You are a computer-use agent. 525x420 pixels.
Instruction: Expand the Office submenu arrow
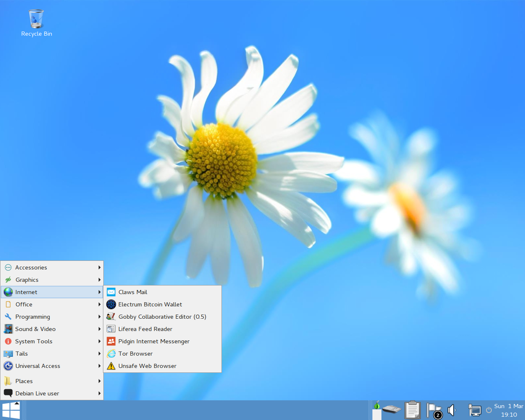[x=99, y=304]
